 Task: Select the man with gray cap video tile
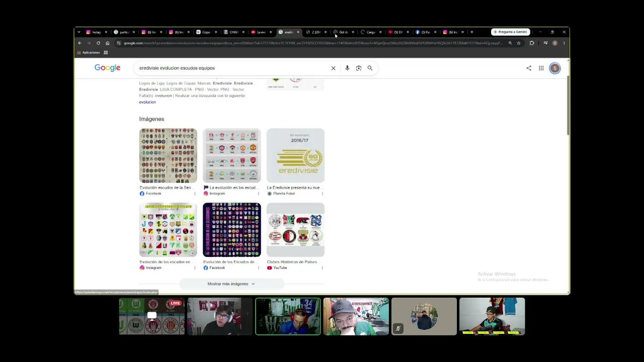tap(356, 316)
